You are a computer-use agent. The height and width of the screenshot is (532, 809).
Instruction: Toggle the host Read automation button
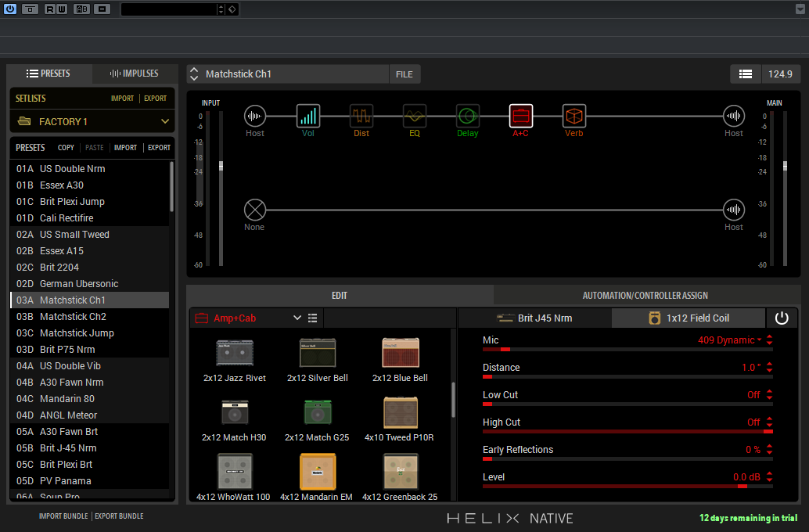tap(49, 9)
